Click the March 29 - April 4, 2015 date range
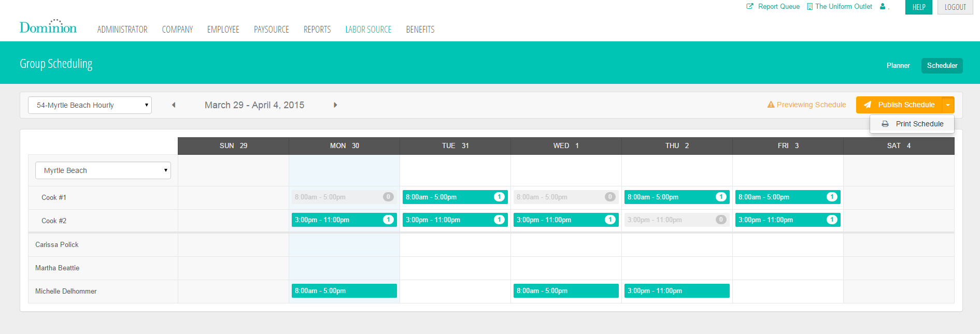Screen dimensions: 980x334 click(x=254, y=105)
